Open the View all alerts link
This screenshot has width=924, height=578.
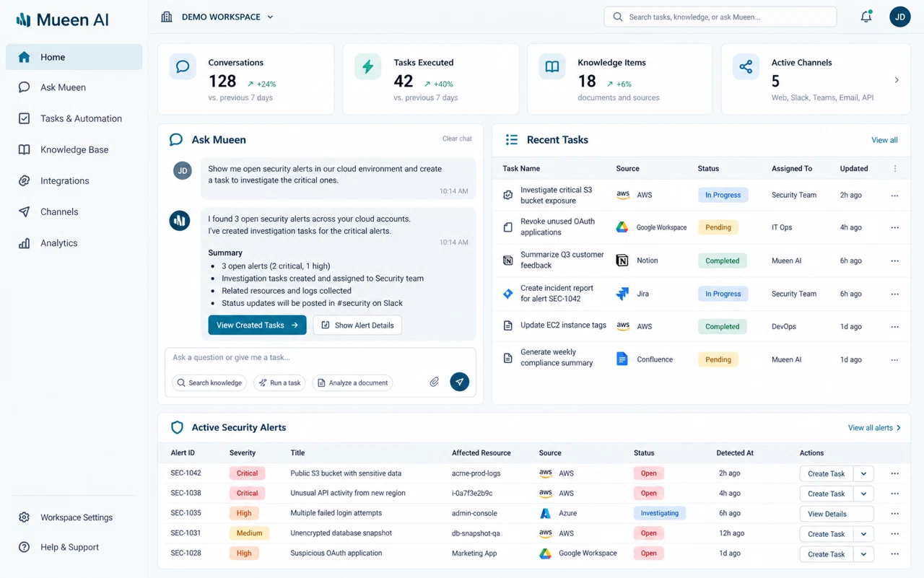coord(874,428)
